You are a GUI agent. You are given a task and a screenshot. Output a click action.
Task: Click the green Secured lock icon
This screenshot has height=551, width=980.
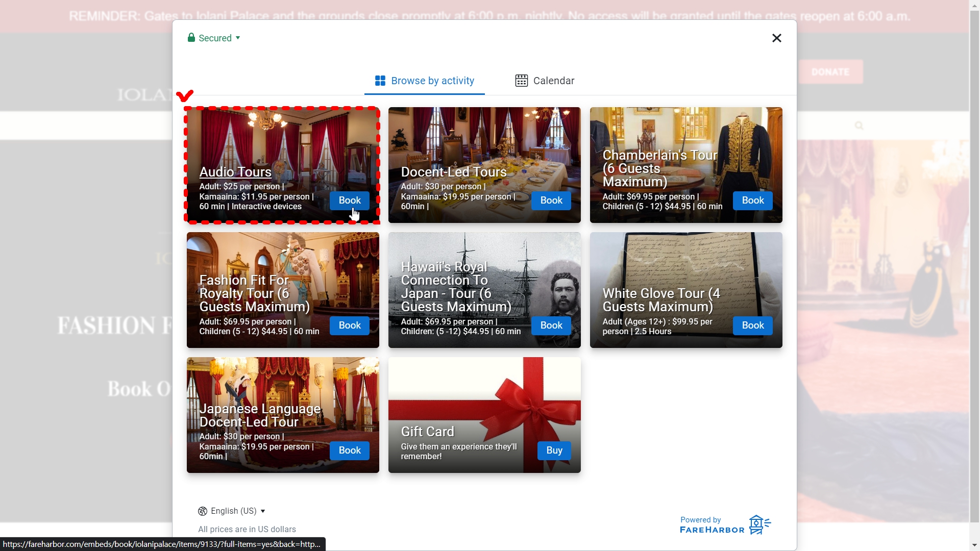click(x=191, y=38)
